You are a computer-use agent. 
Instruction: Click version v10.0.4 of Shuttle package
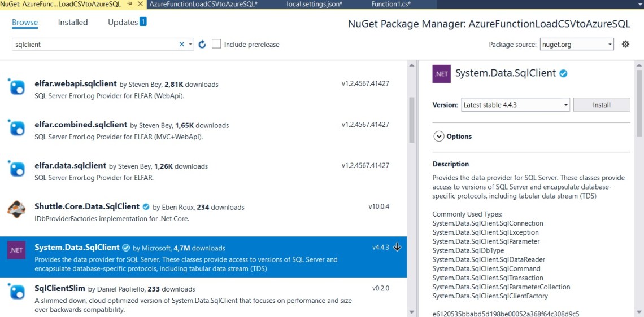tap(378, 206)
